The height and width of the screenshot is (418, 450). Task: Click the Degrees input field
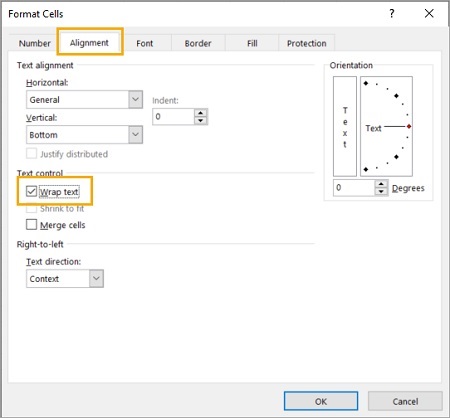[x=354, y=188]
